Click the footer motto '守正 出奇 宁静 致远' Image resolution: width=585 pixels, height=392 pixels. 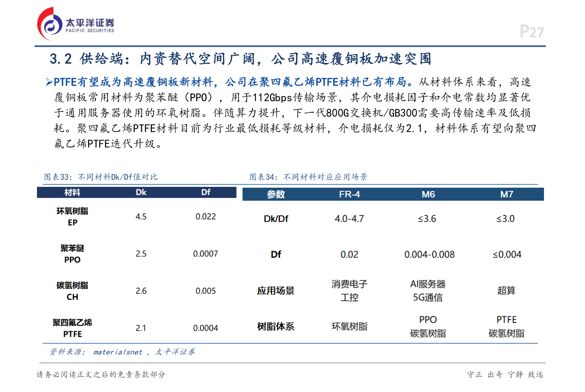(505, 375)
